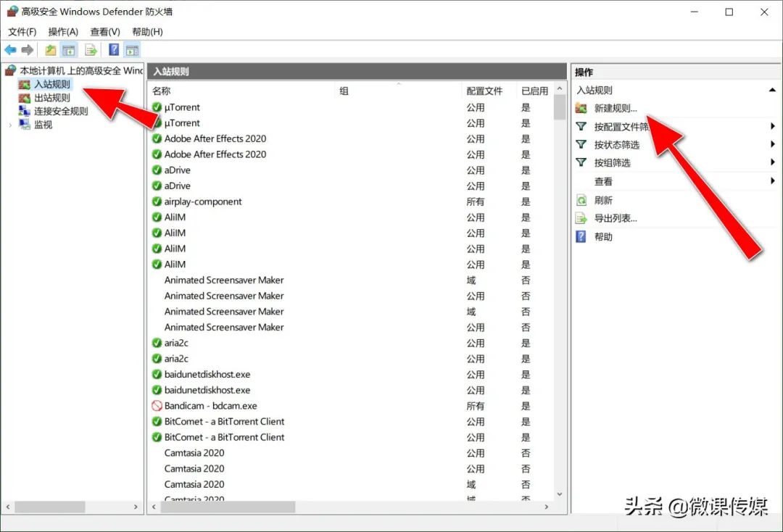Collapse the 入站规则 Actions section arrow
Image resolution: width=783 pixels, height=532 pixels.
[772, 90]
